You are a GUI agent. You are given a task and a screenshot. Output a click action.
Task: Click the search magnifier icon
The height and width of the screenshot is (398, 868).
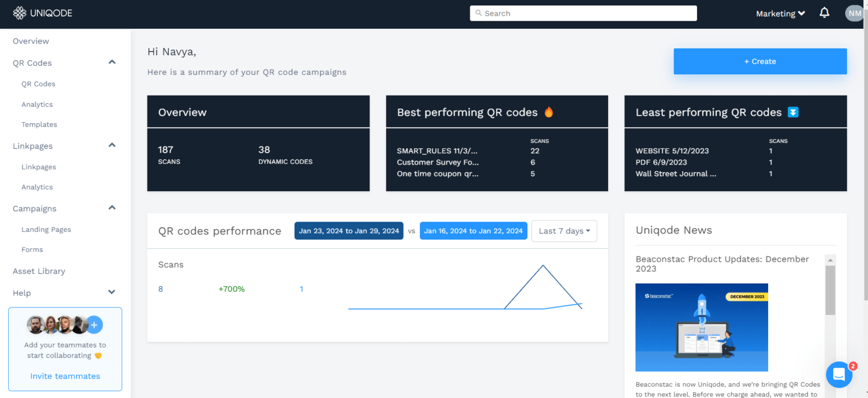[x=478, y=13]
